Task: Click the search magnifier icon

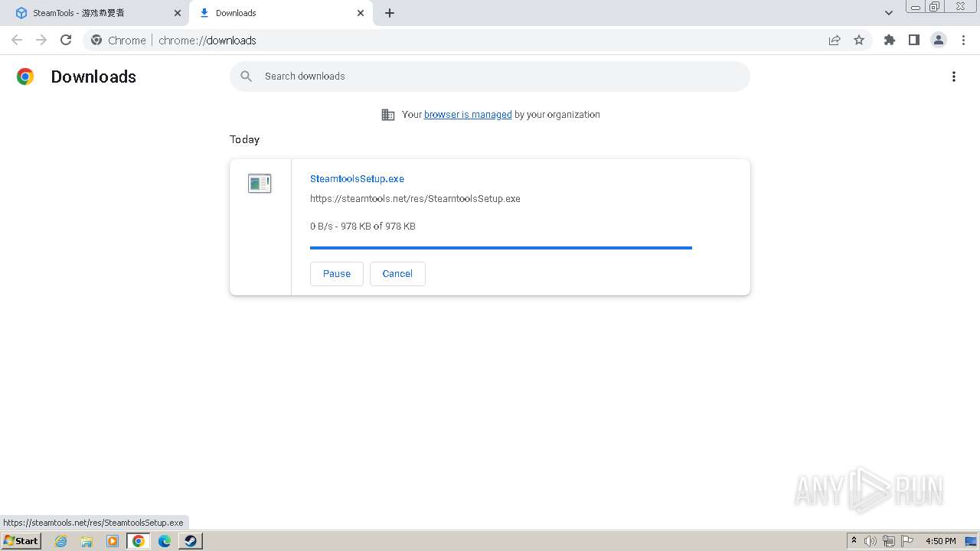Action: tap(247, 77)
